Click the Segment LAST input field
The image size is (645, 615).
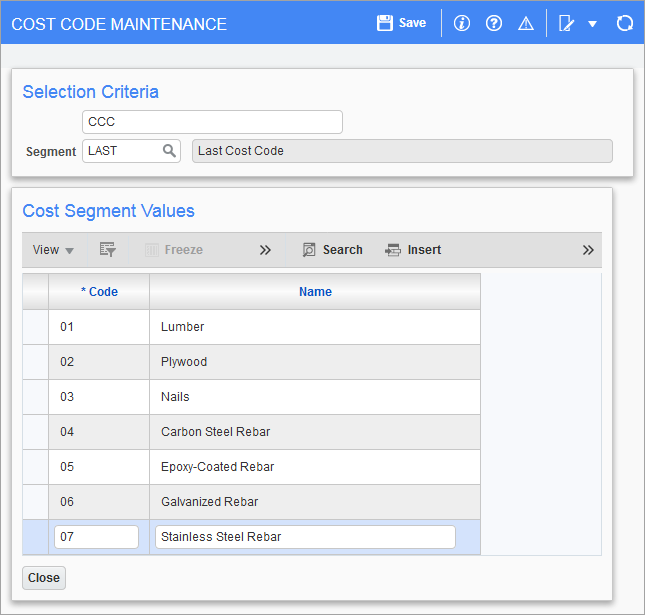tap(131, 151)
